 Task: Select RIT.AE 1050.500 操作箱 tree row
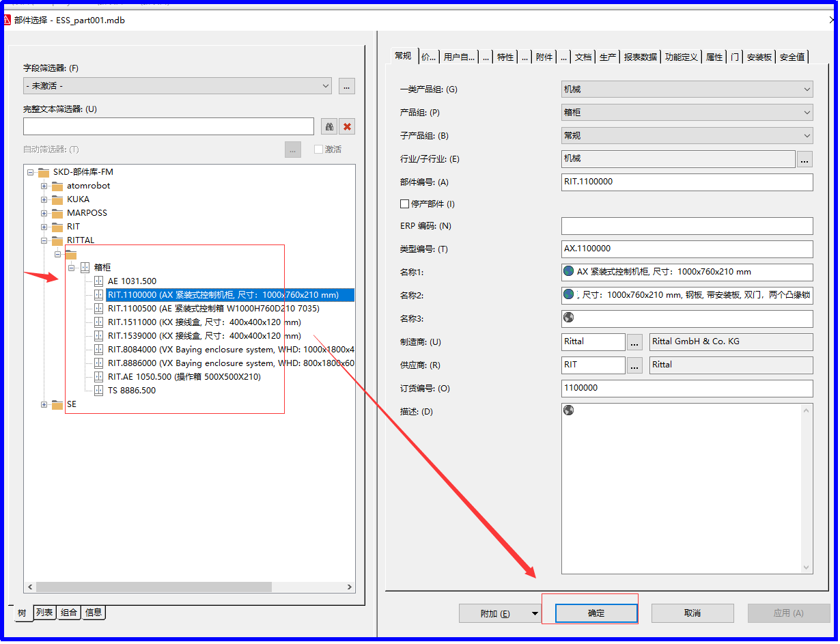[184, 377]
